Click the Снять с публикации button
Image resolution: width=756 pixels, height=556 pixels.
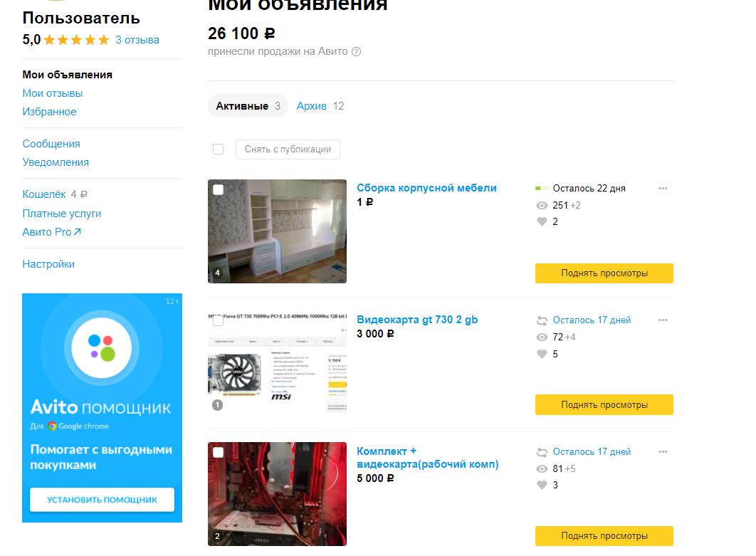tap(288, 150)
